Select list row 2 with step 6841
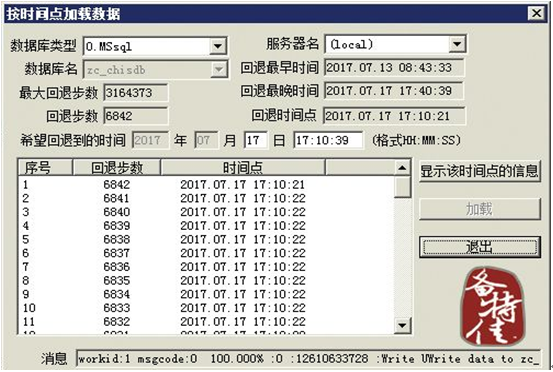The image size is (553, 372). (206, 198)
